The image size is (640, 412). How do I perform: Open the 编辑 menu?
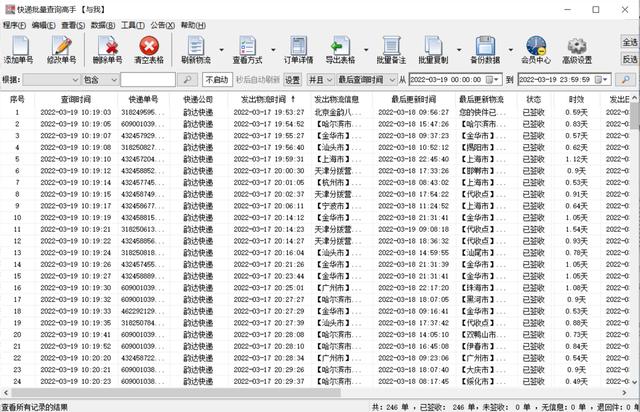(x=44, y=25)
